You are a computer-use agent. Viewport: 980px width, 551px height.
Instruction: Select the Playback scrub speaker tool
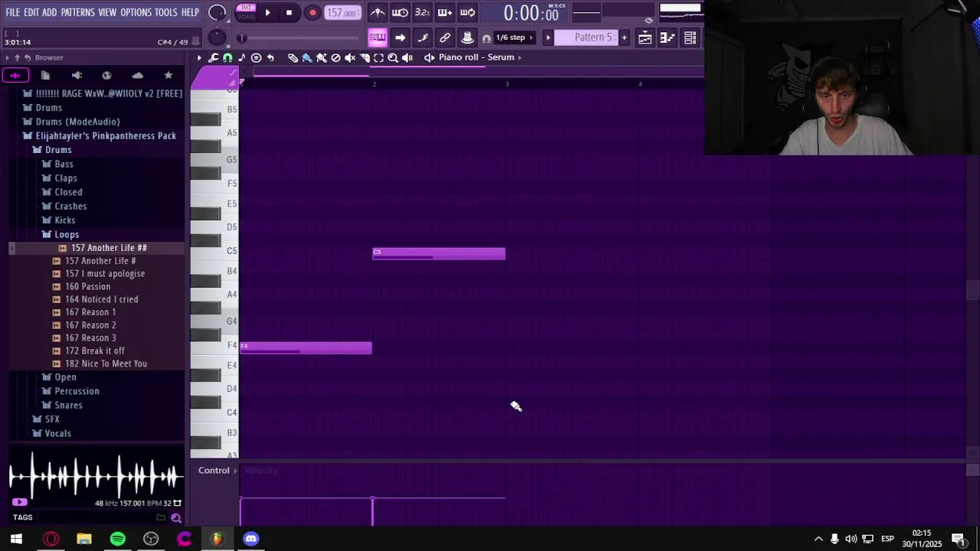[407, 57]
